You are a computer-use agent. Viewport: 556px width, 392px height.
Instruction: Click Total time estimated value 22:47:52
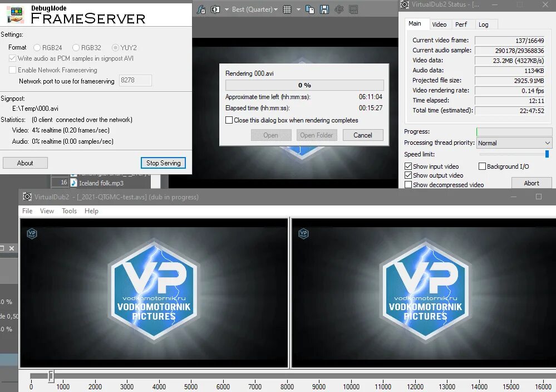[510, 111]
